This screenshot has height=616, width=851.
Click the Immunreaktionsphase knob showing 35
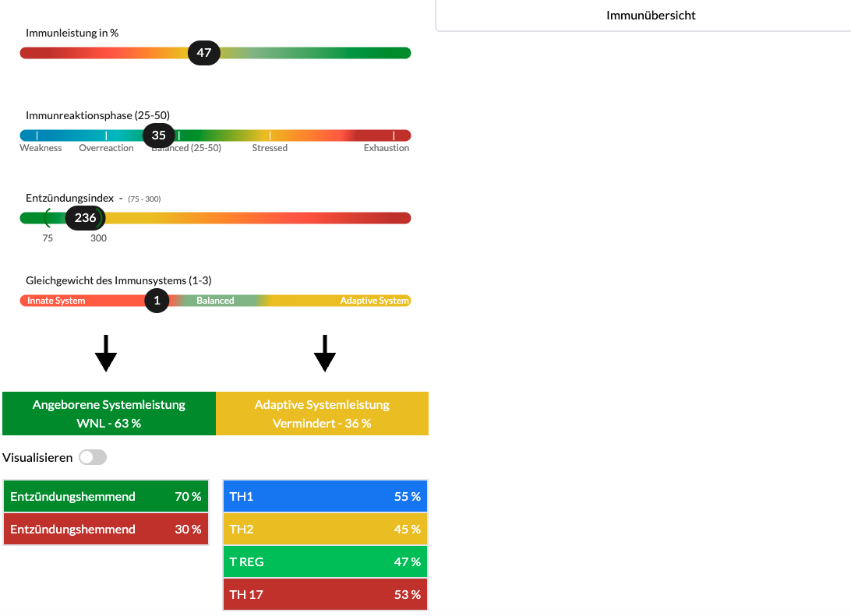159,135
